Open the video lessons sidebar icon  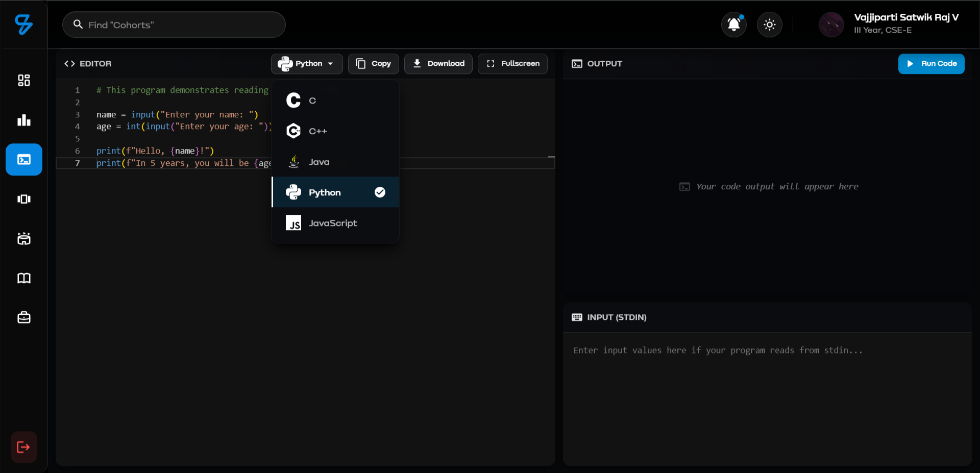pyautogui.click(x=23, y=199)
